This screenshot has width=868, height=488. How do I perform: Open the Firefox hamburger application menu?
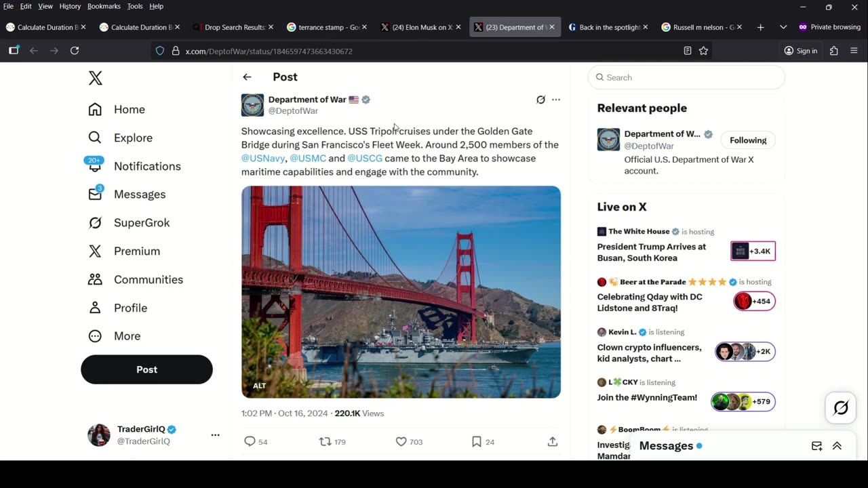pos(854,51)
